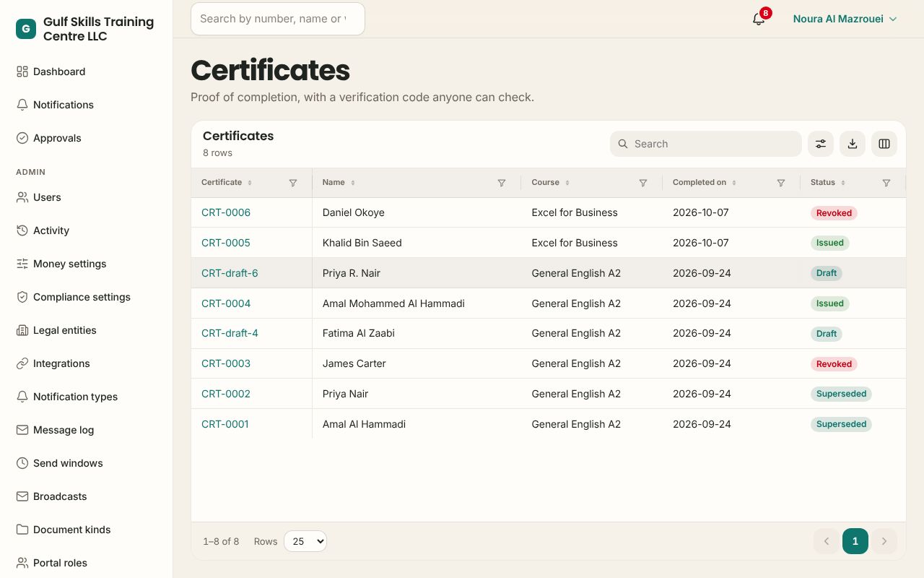Click the Superseded badge for Priya Nair
The width and height of the screenshot is (924, 578).
(x=841, y=394)
